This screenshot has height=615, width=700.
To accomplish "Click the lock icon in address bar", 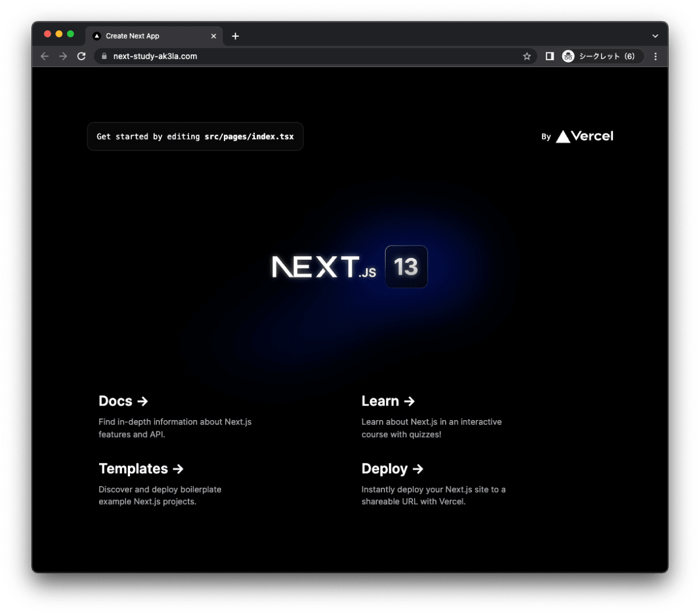I will click(104, 57).
